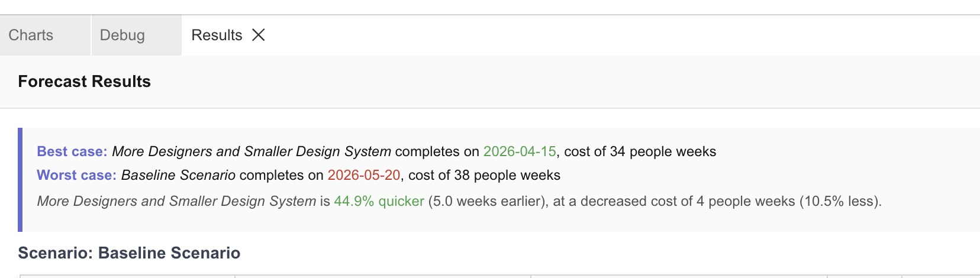Click the Forecast Results heading
Image resolution: width=980 pixels, height=278 pixels.
[x=85, y=82]
